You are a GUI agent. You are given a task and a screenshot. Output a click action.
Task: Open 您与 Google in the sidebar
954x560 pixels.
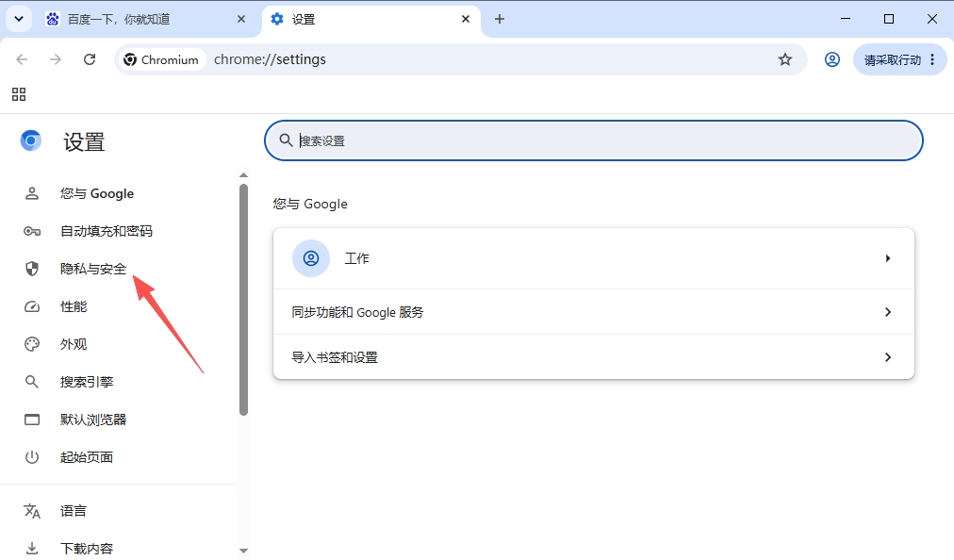coord(97,193)
